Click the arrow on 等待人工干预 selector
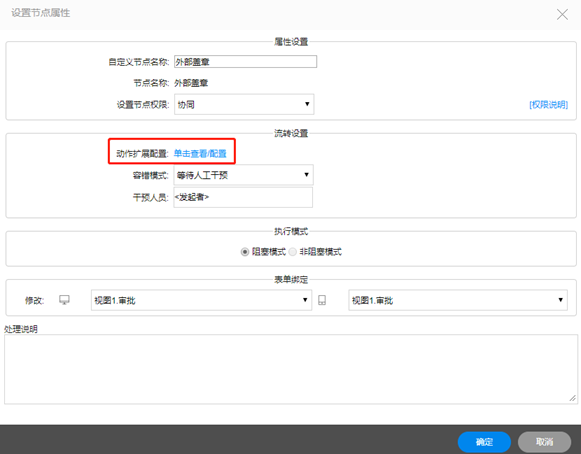The height and width of the screenshot is (454, 581). (306, 175)
